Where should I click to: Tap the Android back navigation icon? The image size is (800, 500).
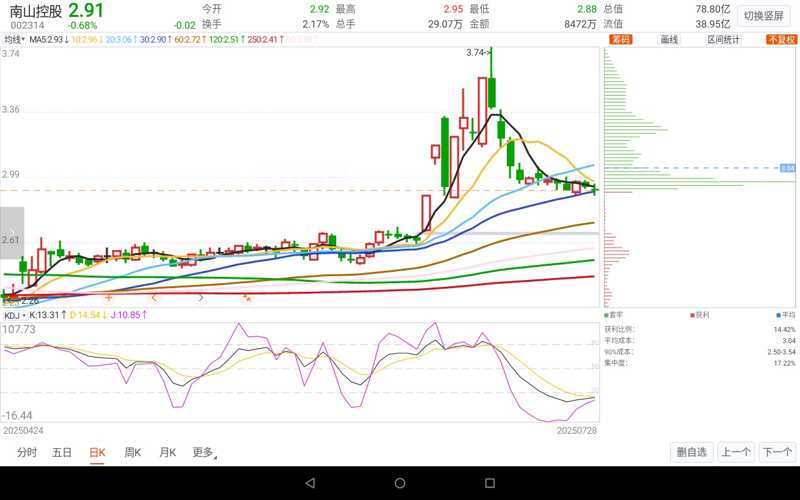(x=310, y=483)
